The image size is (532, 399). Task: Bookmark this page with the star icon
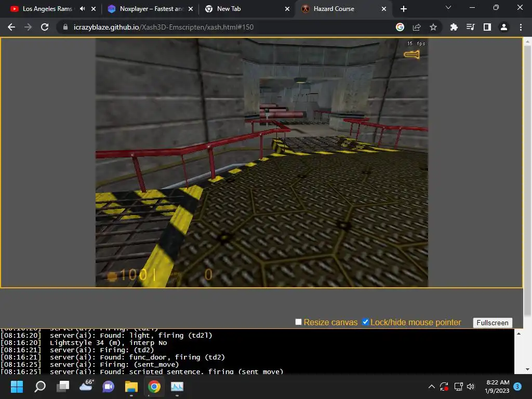pos(433,27)
